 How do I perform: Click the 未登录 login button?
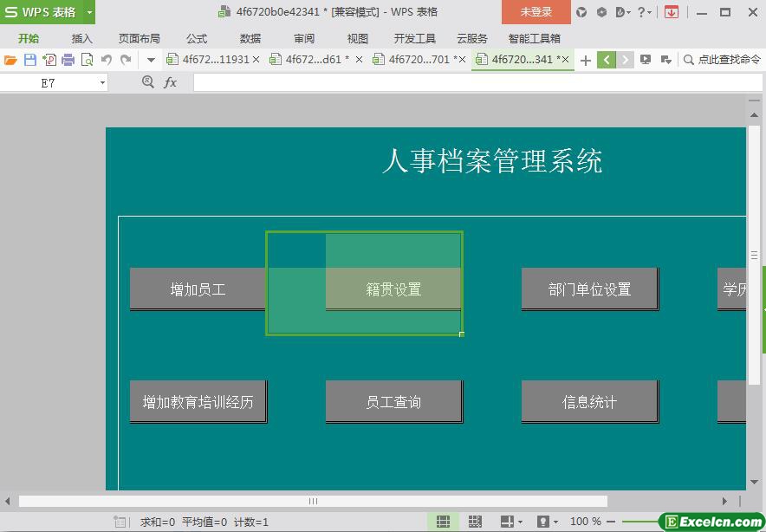536,12
